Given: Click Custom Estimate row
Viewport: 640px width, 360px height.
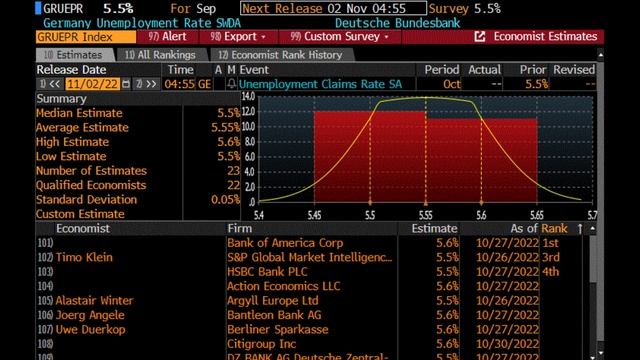Looking at the screenshot, I should 138,214.
